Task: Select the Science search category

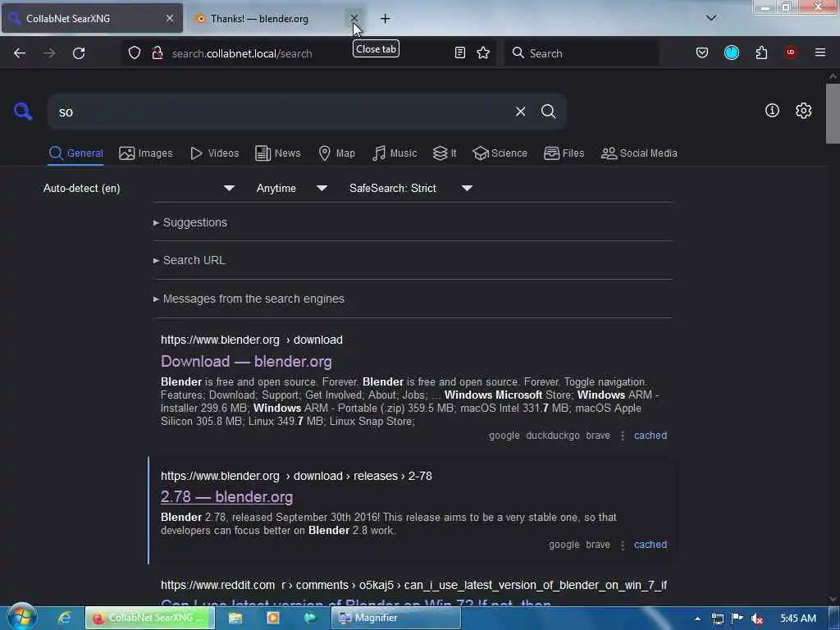Action: 500,153
